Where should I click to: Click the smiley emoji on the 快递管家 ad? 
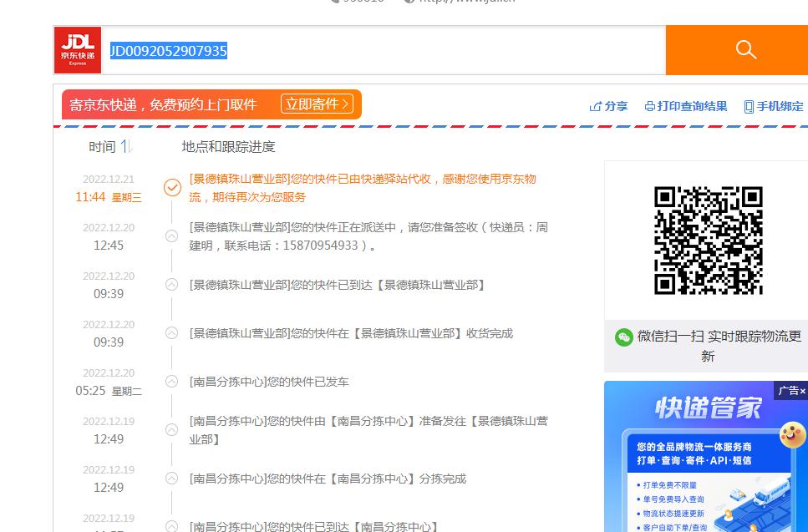[x=792, y=435]
